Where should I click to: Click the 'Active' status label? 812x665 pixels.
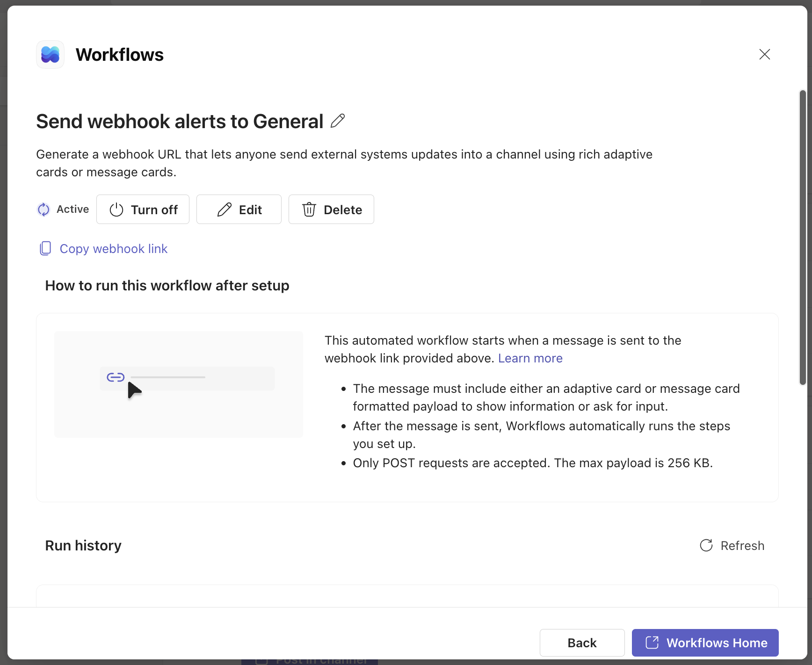pyautogui.click(x=72, y=209)
